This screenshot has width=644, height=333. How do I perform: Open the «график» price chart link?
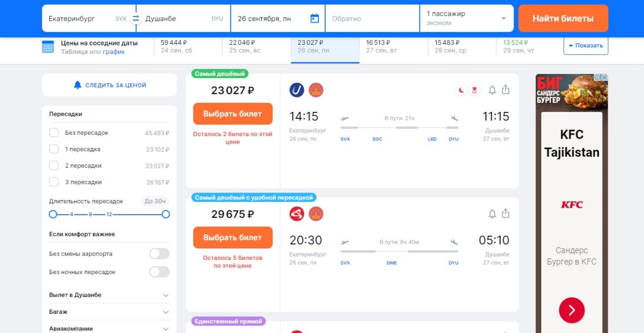tap(114, 52)
